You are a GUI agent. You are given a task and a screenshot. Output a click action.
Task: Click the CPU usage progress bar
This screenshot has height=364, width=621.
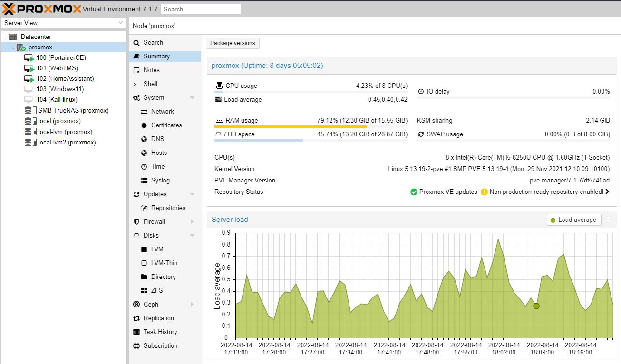[311, 92]
